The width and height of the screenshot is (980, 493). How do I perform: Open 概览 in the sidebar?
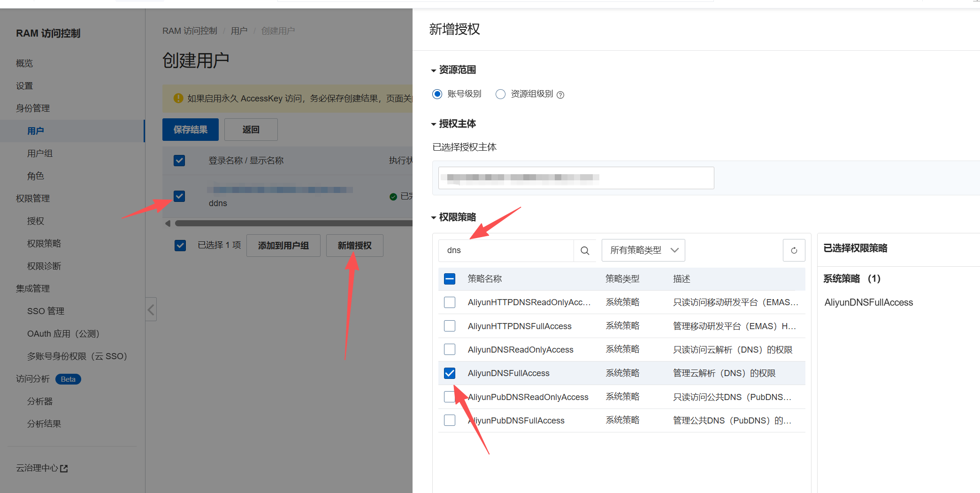point(24,63)
